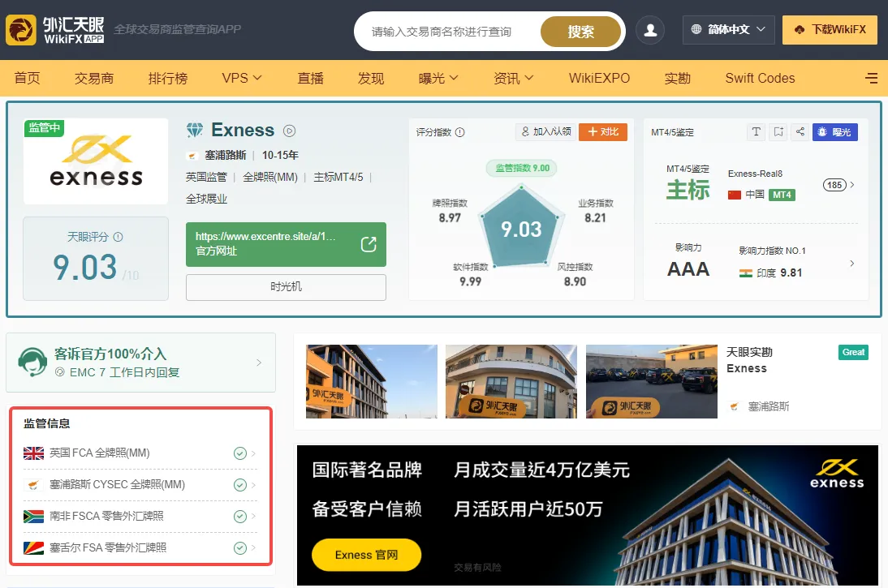The image size is (888, 588).
Task: Click verified check icon for 塞舌尔 FSA license
Action: point(240,547)
